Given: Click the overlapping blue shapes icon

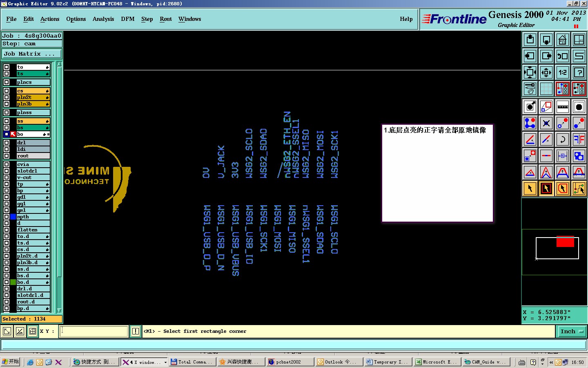Looking at the screenshot, I should tap(579, 156).
